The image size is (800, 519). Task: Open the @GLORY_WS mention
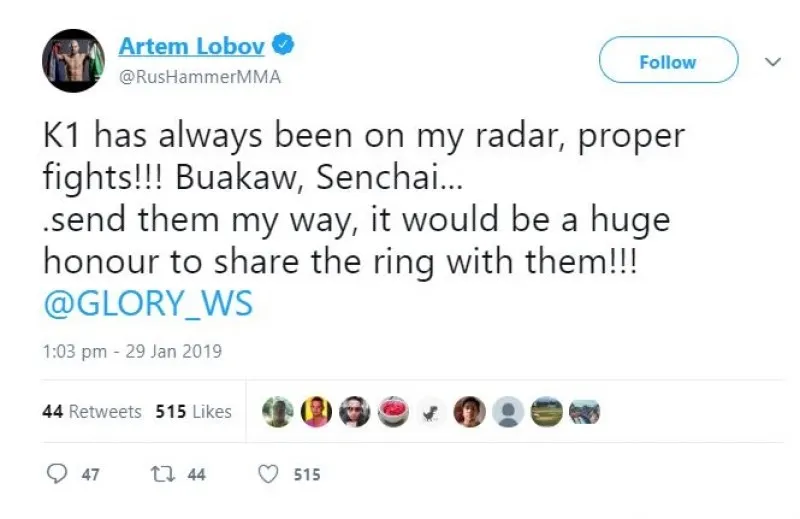[x=147, y=301]
